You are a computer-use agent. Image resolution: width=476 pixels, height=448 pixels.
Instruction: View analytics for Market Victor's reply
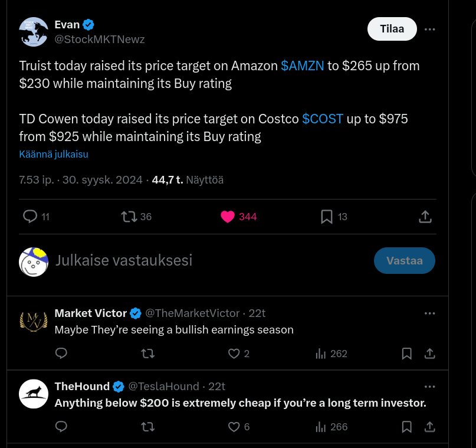[321, 354]
